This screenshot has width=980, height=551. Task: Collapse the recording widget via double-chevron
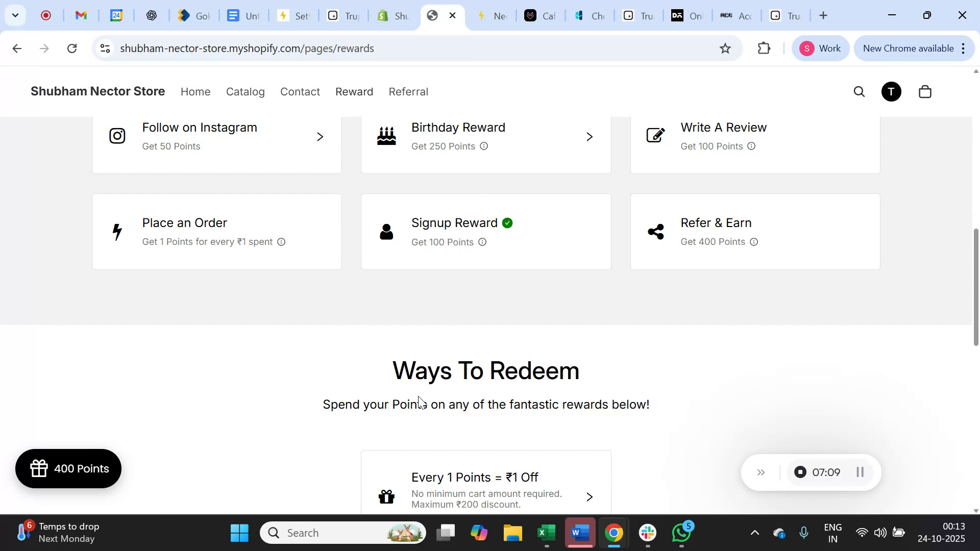coord(761,472)
